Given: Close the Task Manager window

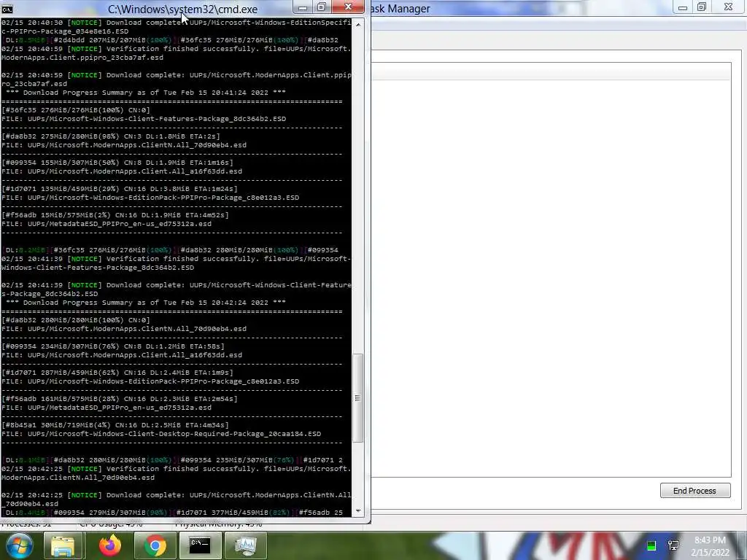Looking at the screenshot, I should click(x=729, y=7).
